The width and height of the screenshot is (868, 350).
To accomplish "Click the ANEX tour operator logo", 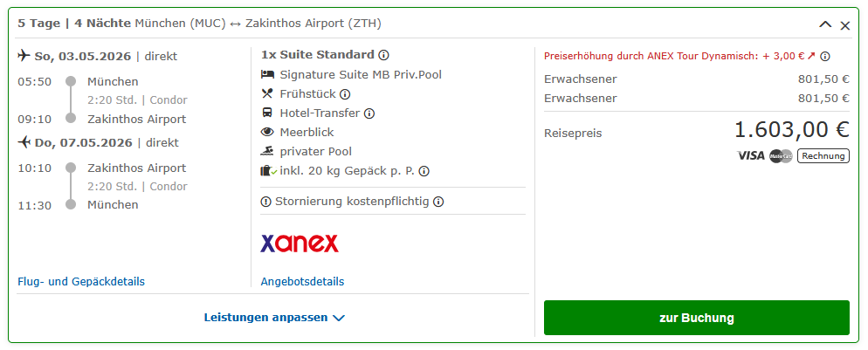I will coord(300,243).
